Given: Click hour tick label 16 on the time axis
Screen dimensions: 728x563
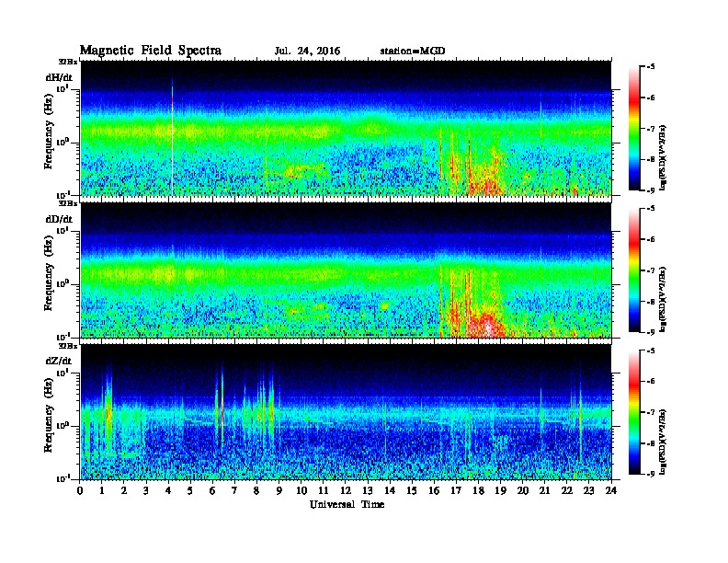Looking at the screenshot, I should (x=434, y=490).
